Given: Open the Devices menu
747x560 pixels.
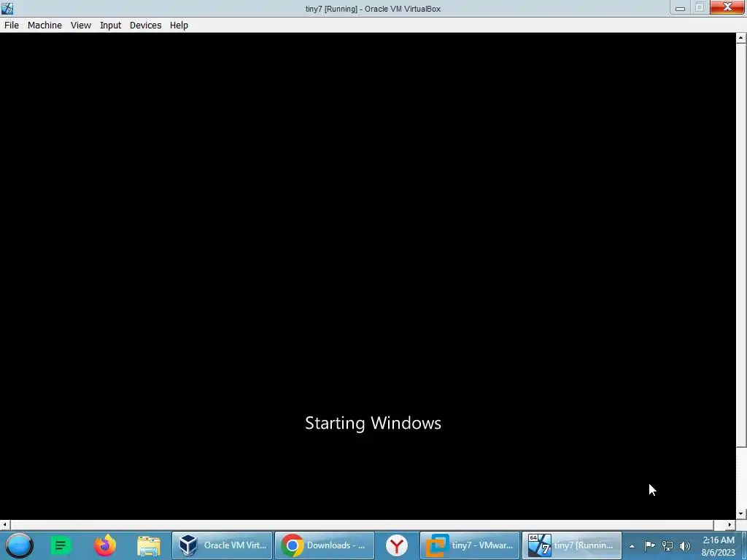Looking at the screenshot, I should point(145,26).
